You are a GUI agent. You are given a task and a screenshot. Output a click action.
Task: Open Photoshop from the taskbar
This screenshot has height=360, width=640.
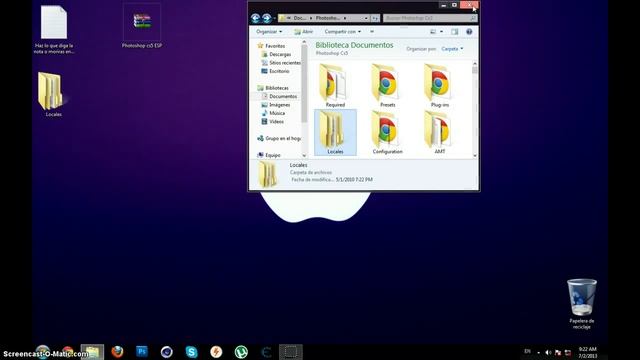coord(142,352)
